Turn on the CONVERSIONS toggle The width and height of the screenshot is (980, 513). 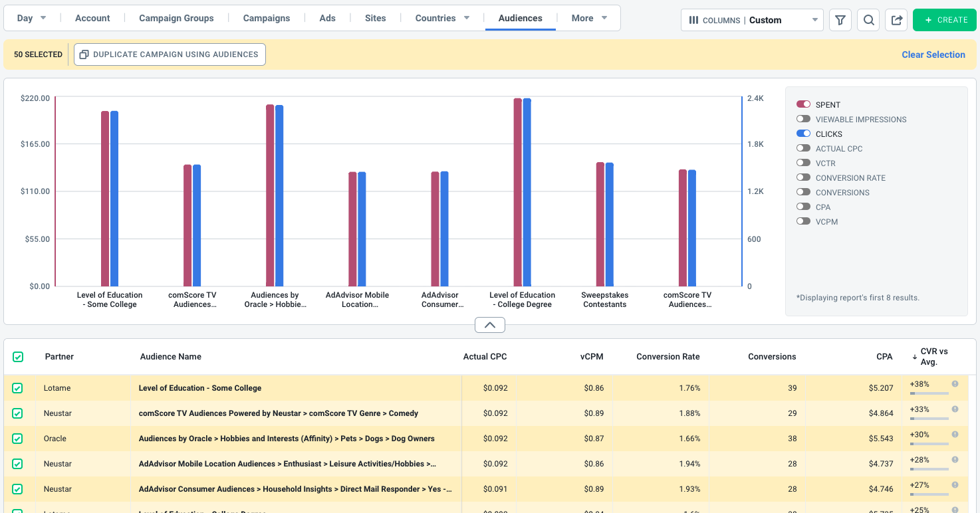click(803, 192)
